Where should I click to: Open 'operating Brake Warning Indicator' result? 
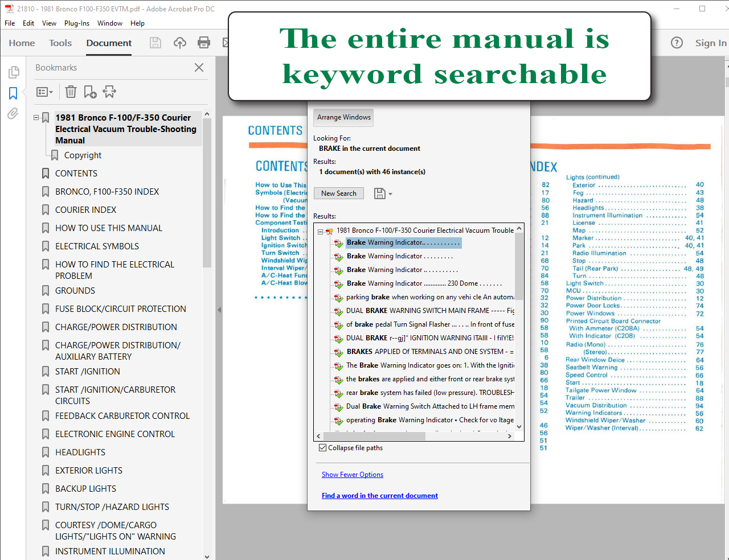pyautogui.click(x=430, y=420)
